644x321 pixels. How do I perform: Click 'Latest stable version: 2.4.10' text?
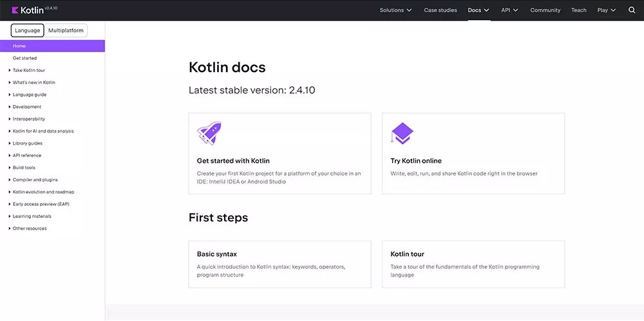pos(252,90)
